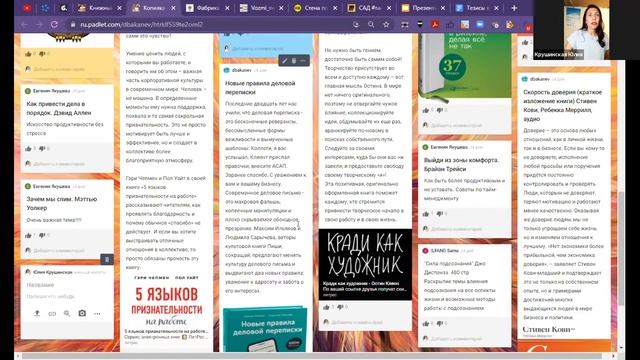
Task: Add comment under 'Кради как художник' post
Action: click(x=357, y=322)
